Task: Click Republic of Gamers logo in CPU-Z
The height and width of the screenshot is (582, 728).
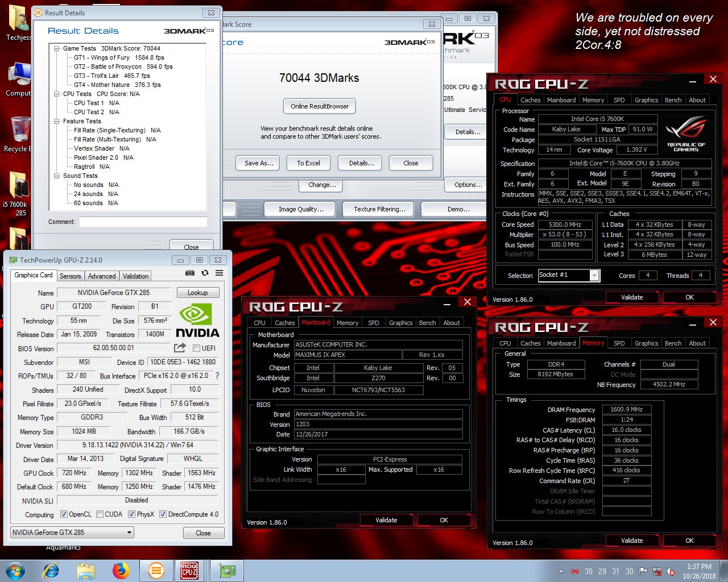Action: (x=686, y=134)
